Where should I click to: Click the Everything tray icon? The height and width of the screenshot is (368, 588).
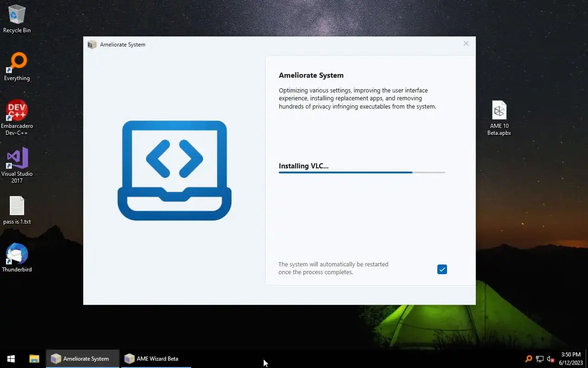click(x=529, y=359)
